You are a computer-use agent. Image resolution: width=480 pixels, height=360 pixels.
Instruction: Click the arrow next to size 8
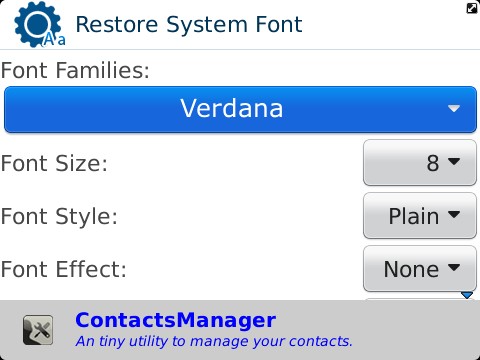(454, 161)
